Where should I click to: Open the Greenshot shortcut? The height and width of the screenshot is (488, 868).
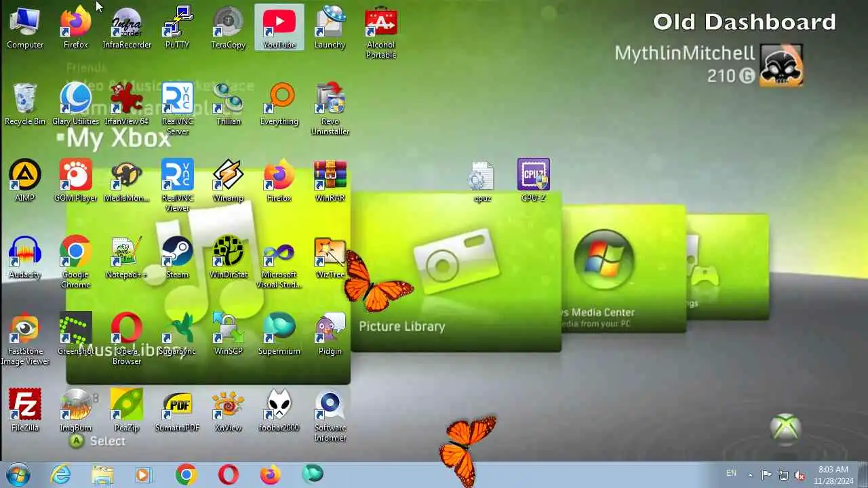76,335
